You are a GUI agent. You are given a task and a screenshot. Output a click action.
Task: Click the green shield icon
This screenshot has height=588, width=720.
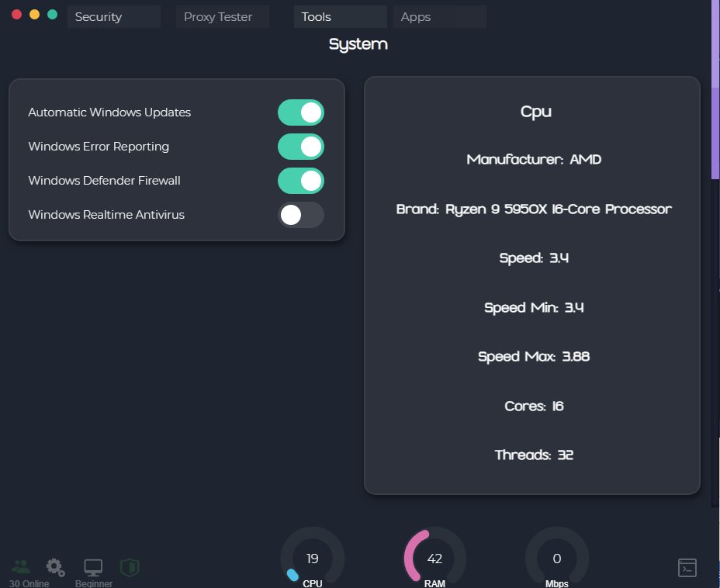[130, 567]
